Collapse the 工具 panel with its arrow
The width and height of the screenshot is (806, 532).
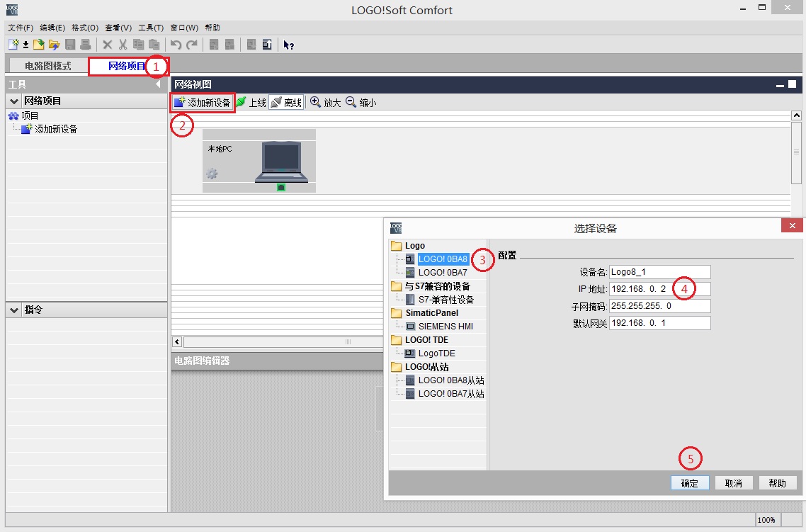click(x=158, y=84)
